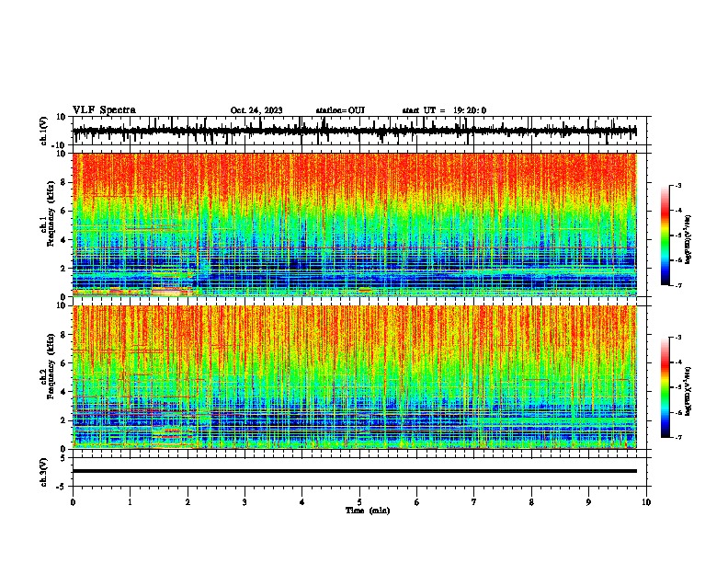Click the ch.1 spectrogram color bar

click(x=665, y=236)
